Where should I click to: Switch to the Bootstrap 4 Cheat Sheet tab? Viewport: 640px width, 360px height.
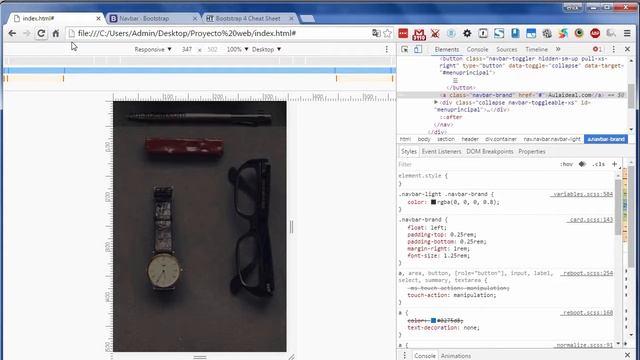point(248,18)
